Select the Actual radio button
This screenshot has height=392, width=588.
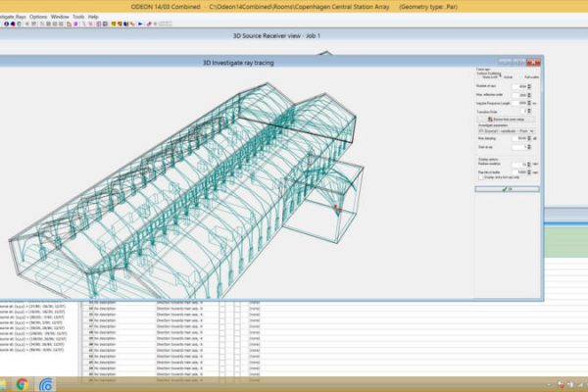[504, 74]
